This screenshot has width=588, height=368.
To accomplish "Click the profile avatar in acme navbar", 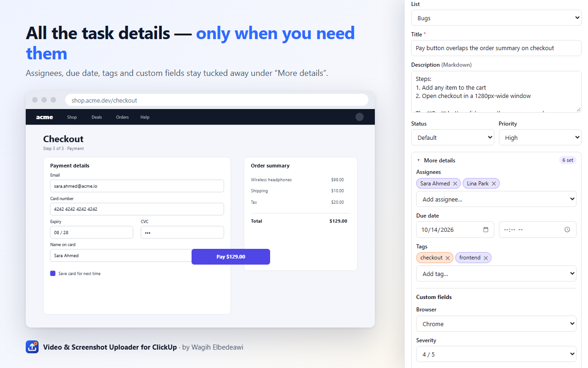I will click(360, 117).
